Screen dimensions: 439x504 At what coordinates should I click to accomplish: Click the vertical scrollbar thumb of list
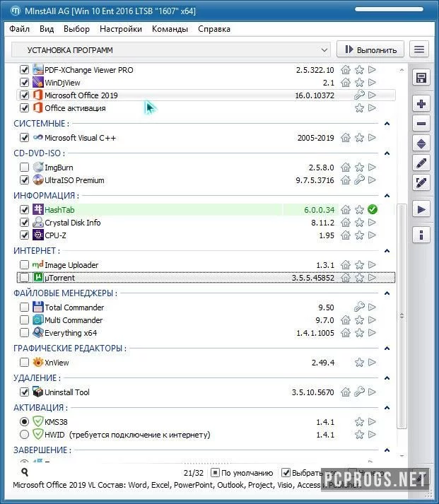click(402, 316)
